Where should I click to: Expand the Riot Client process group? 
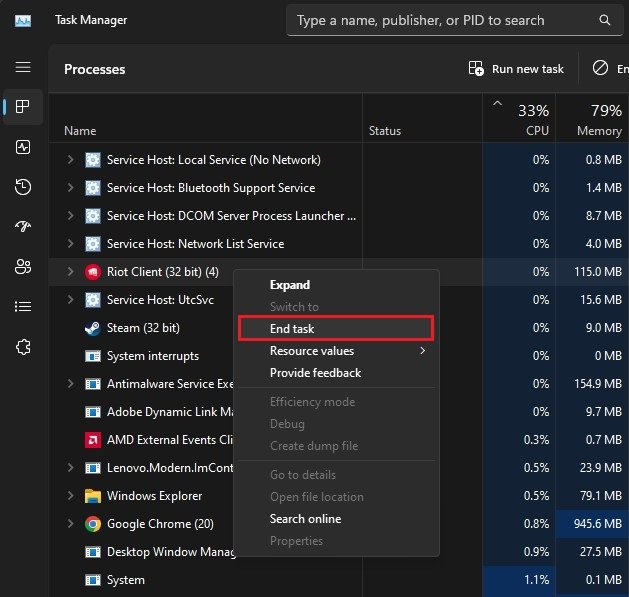coord(70,272)
